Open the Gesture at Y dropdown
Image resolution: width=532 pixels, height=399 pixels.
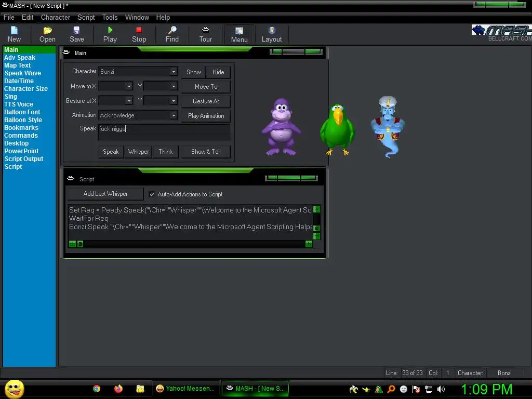tap(174, 101)
